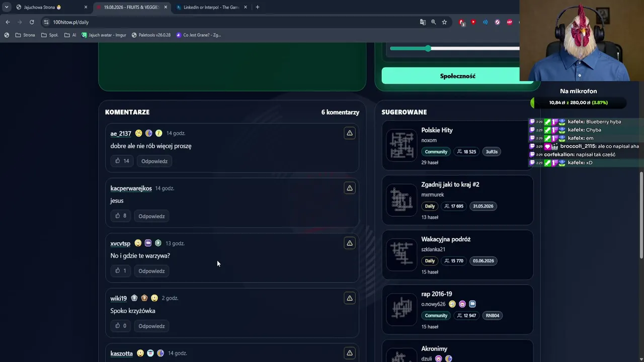The height and width of the screenshot is (362, 644).
Task: Open the AI bookmarks folder
Action: [x=70, y=35]
